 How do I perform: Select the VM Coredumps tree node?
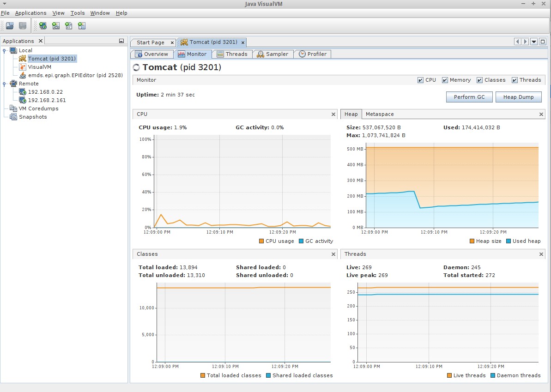[x=39, y=109]
